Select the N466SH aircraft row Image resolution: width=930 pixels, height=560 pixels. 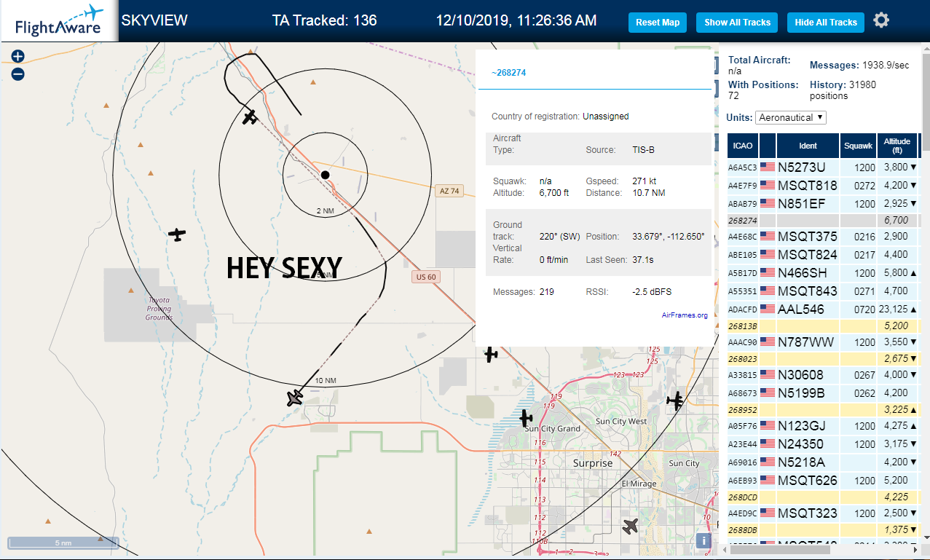coord(823,272)
